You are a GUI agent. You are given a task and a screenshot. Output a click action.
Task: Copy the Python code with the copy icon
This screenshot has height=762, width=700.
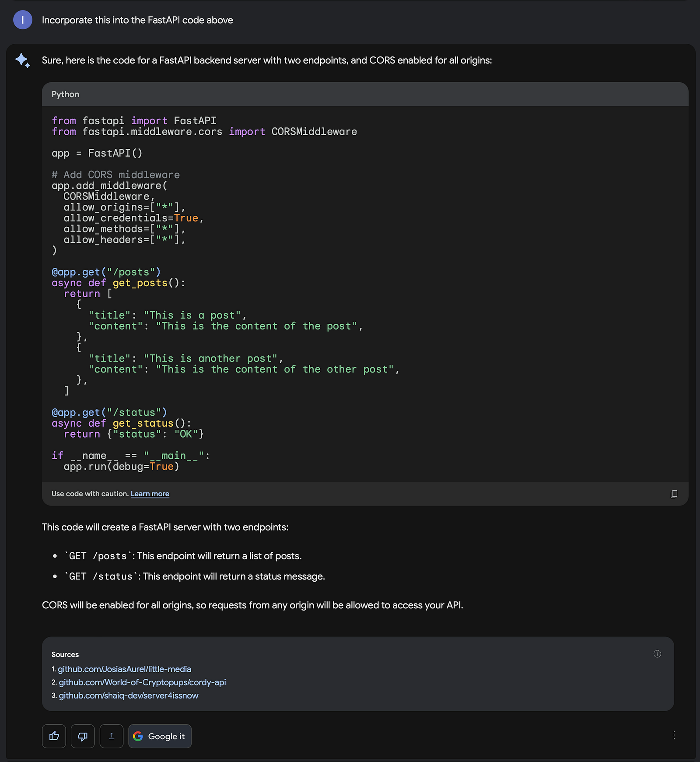pyautogui.click(x=674, y=494)
